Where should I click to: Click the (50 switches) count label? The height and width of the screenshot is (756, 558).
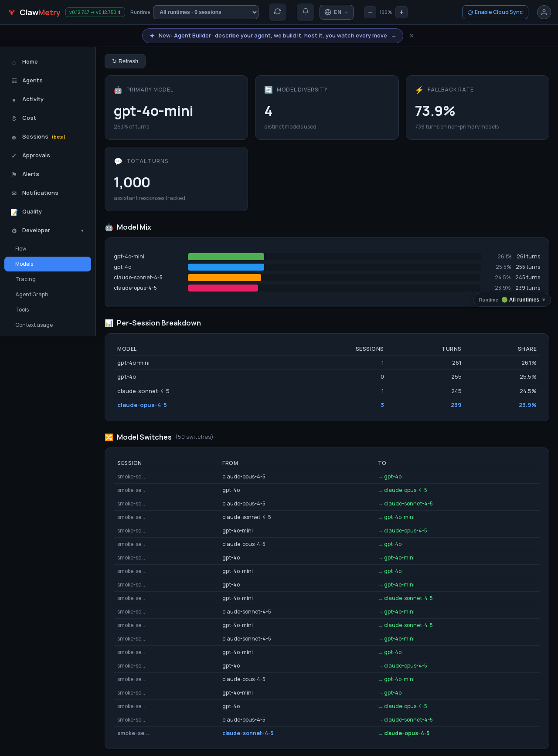(x=194, y=437)
